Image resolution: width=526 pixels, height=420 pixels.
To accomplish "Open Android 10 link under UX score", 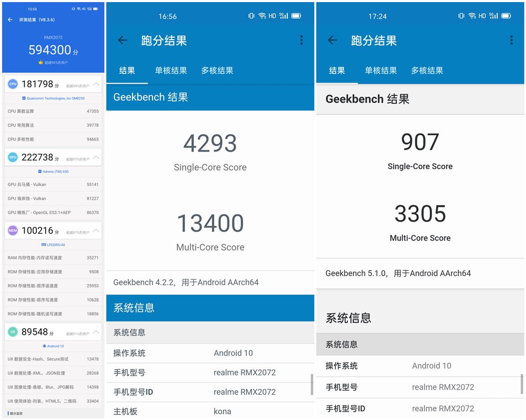I will [x=53, y=346].
